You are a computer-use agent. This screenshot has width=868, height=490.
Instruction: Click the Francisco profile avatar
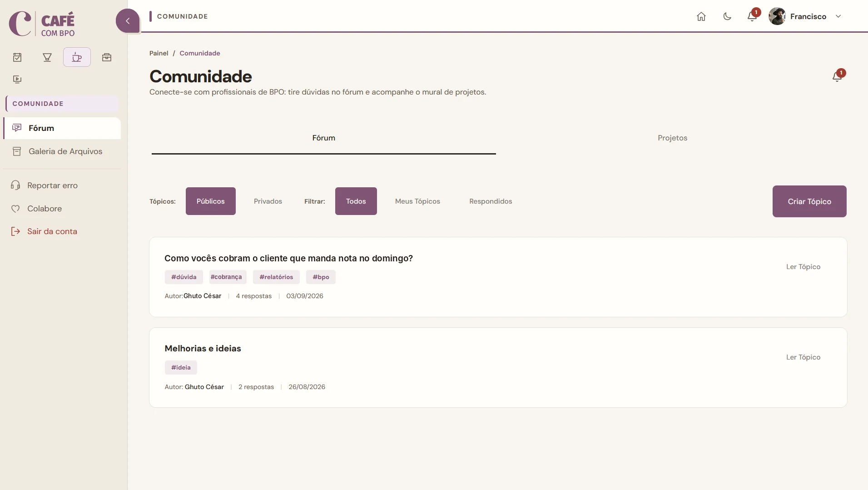point(777,16)
